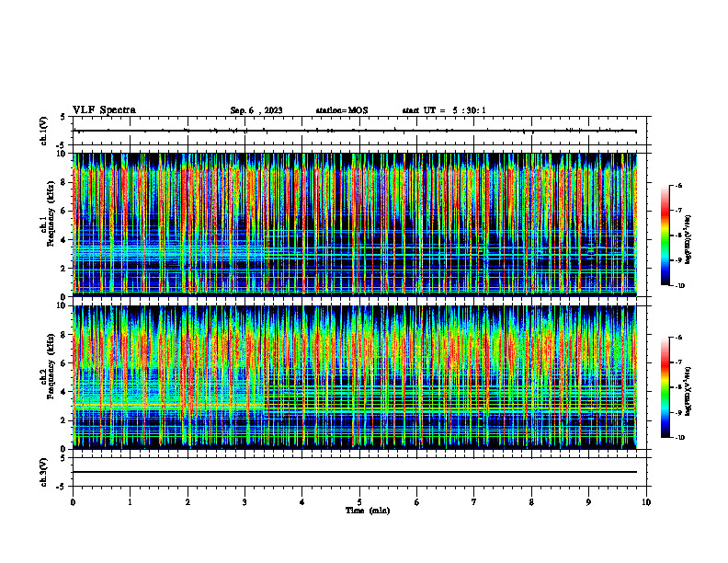Image resolution: width=728 pixels, height=563 pixels.
Task: Click the "-10" label on ch.2 color bar
Action: click(x=679, y=438)
